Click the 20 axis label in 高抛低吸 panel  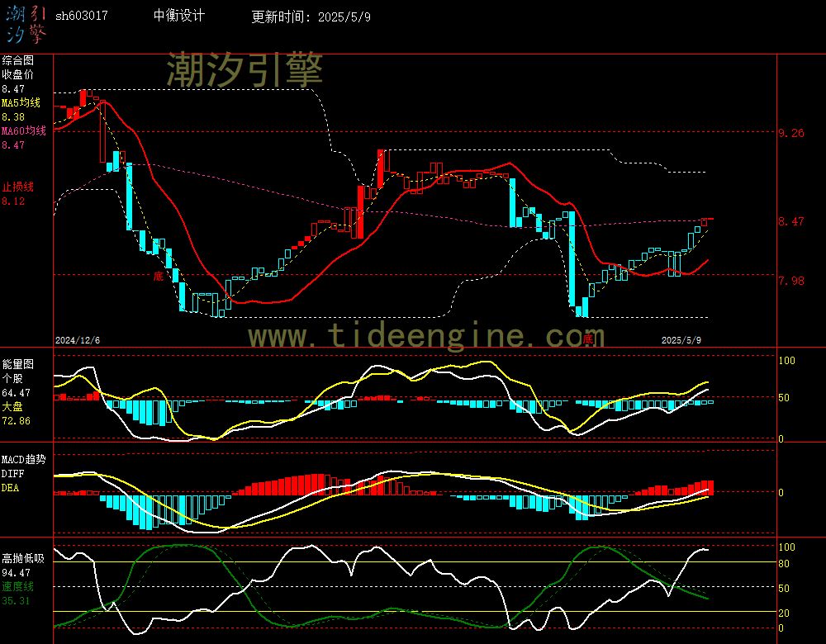(x=785, y=613)
